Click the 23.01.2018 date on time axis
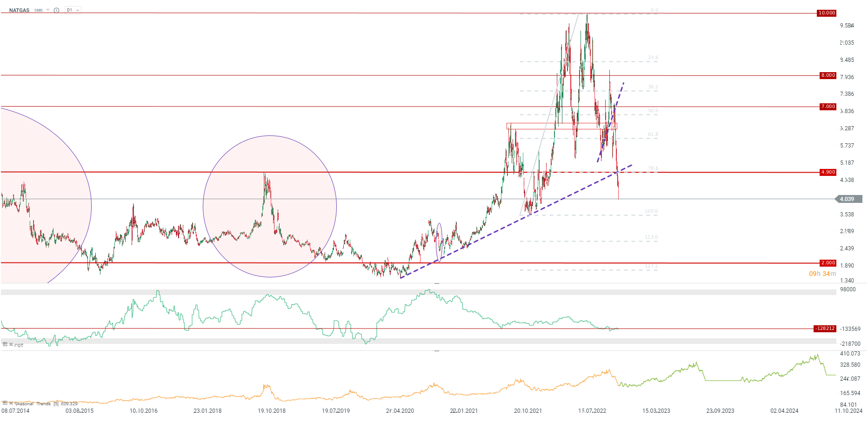868x423 pixels. [207, 411]
